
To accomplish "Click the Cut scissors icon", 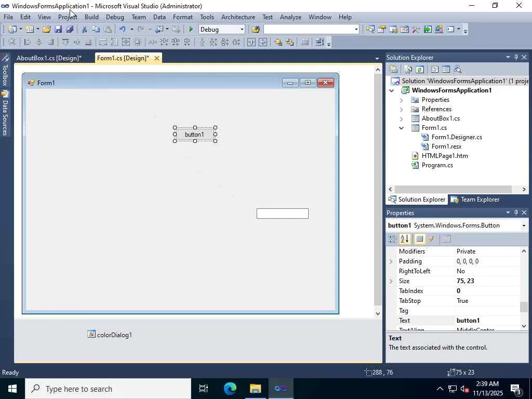I will [x=84, y=30].
